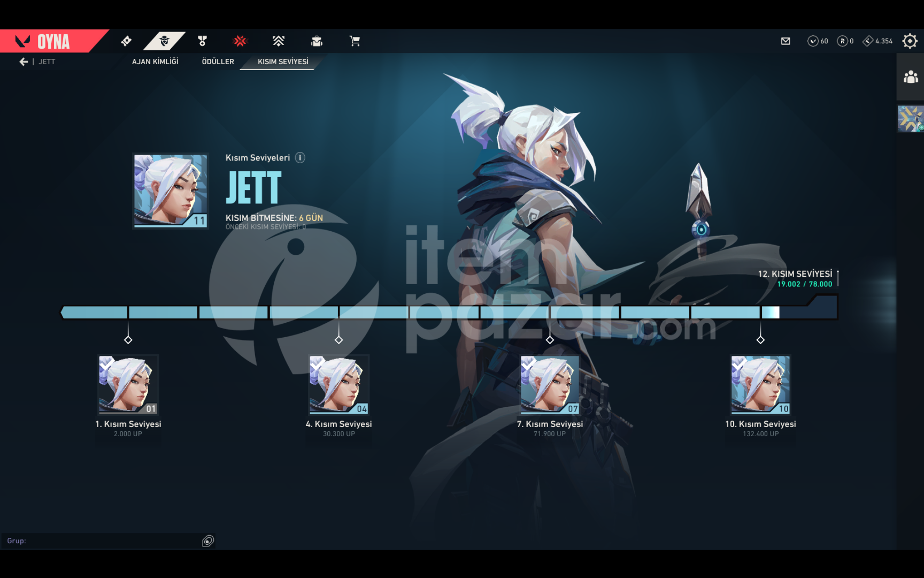Viewport: 924px width, 578px height.
Task: Select the Agents icon in top navigation
Action: point(164,41)
